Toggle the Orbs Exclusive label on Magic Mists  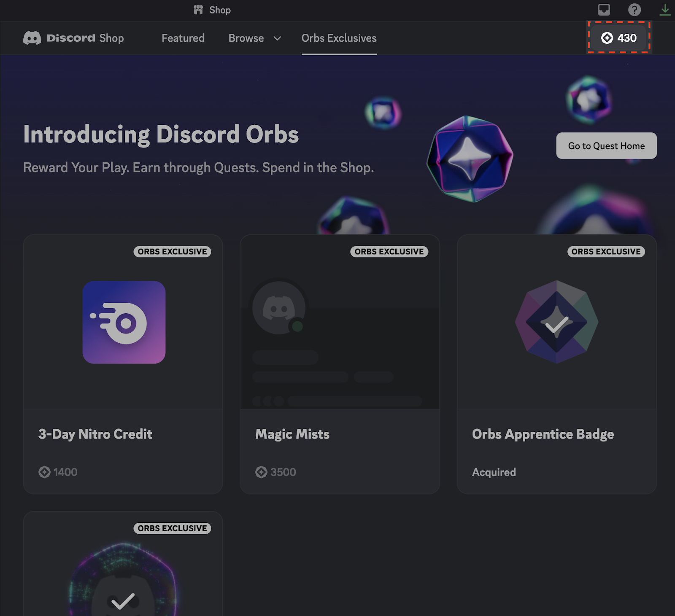pyautogui.click(x=389, y=252)
